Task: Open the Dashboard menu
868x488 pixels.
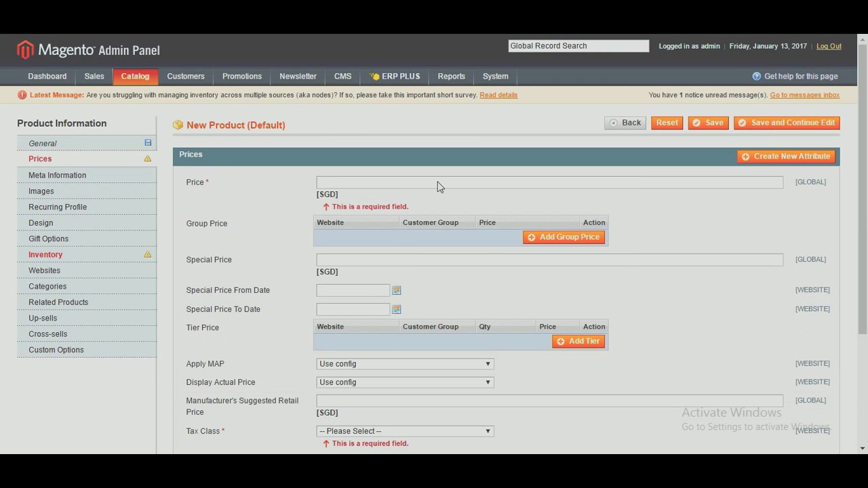Action: (47, 77)
